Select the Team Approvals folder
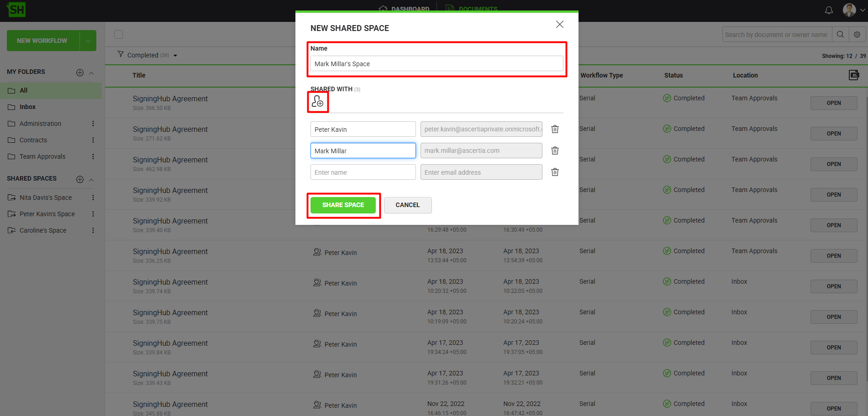The height and width of the screenshot is (416, 868). click(42, 156)
